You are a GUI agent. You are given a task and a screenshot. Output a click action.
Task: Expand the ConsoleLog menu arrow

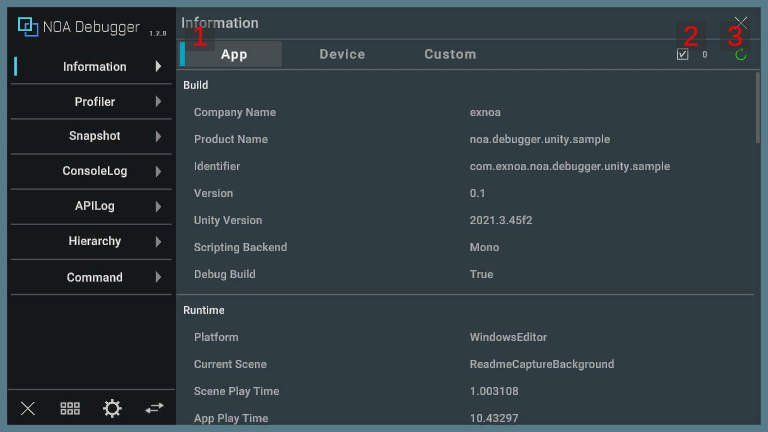[x=158, y=171]
